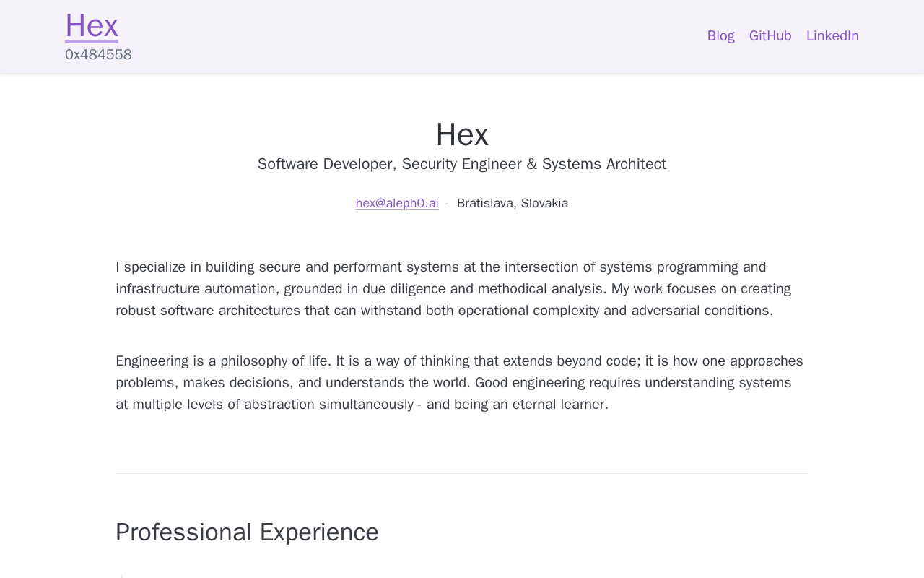Click the empty header area between logo and Blog
The image size is (924, 578).
coord(419,36)
